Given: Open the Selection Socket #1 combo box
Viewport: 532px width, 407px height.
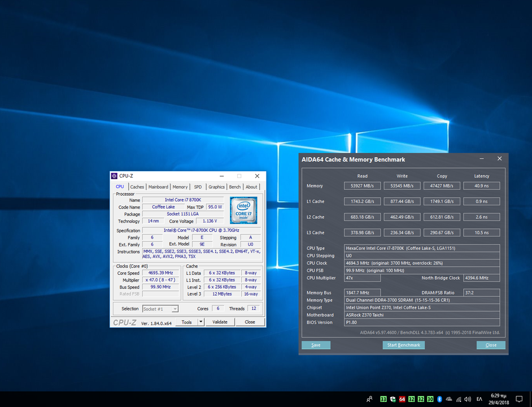Looking at the screenshot, I should (160, 309).
